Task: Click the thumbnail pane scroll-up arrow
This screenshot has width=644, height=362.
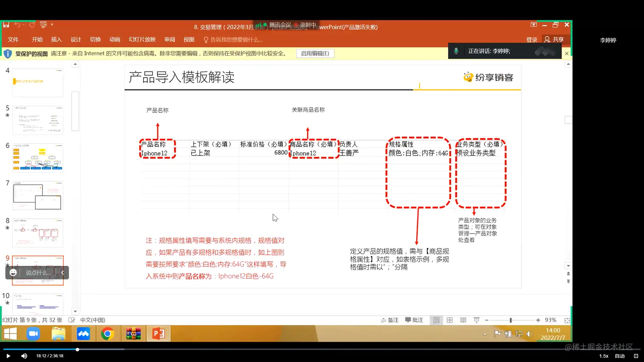Action: point(75,64)
